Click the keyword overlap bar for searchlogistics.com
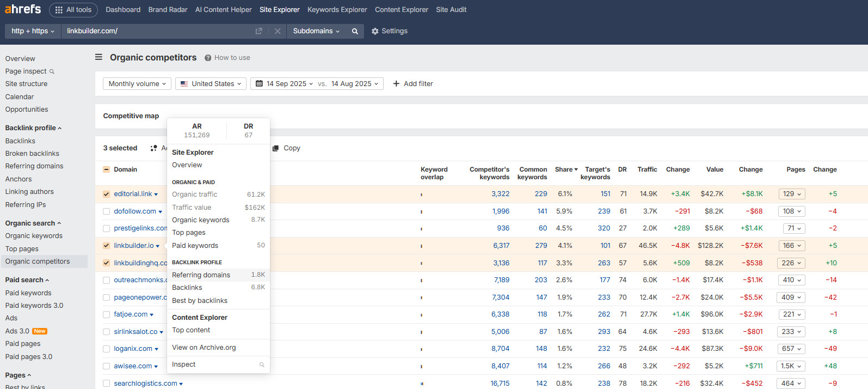 coord(422,384)
